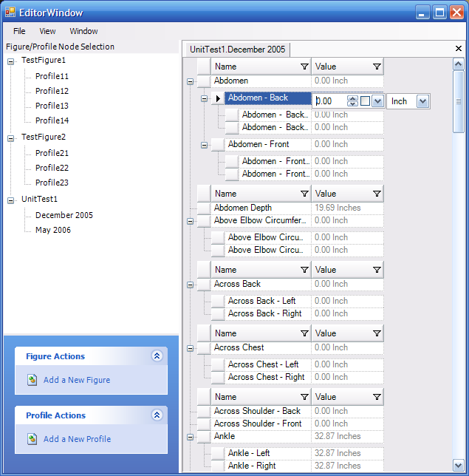Select May 2006 profile node
The height and width of the screenshot is (476, 469).
click(53, 230)
